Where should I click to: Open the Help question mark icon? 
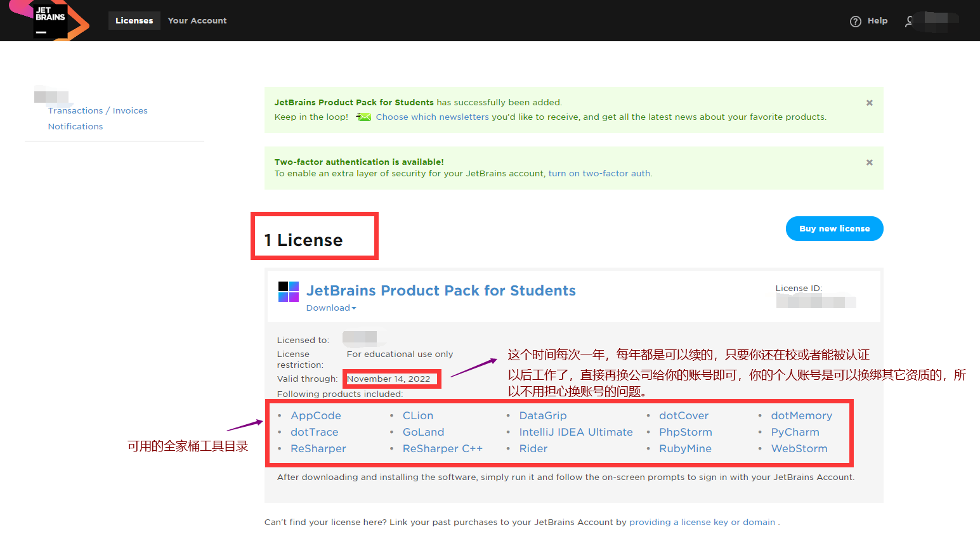click(855, 21)
